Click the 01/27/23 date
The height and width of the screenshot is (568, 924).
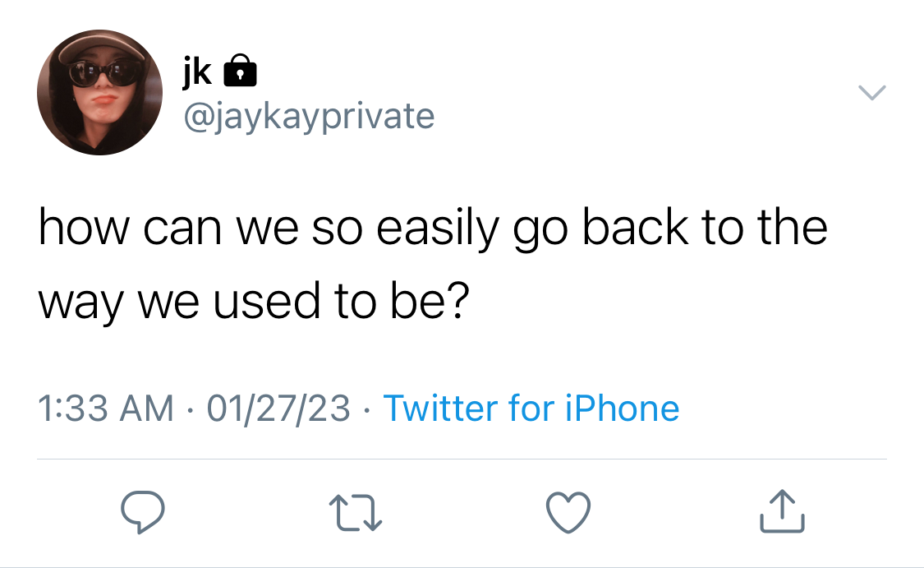(x=278, y=409)
